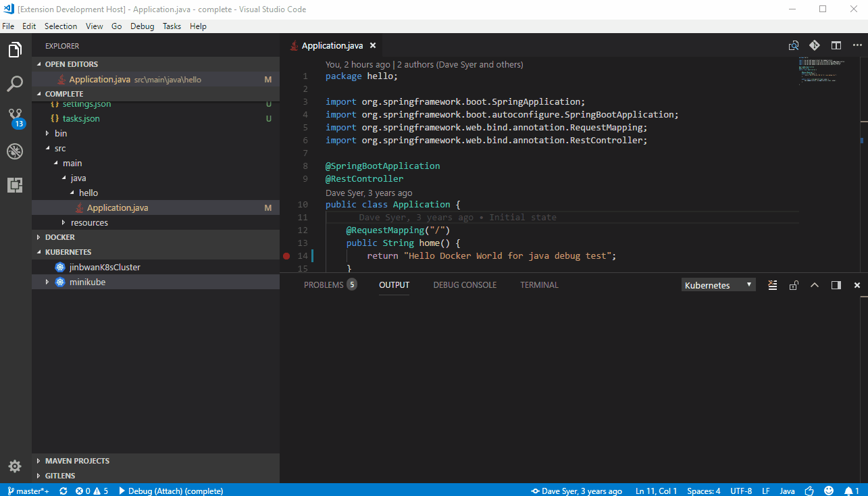868x496 pixels.
Task: Expand the GitLens section
Action: coord(155,476)
